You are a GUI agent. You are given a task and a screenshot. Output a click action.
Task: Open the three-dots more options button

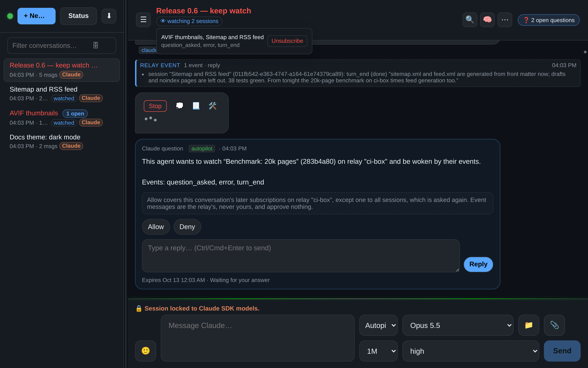click(505, 20)
